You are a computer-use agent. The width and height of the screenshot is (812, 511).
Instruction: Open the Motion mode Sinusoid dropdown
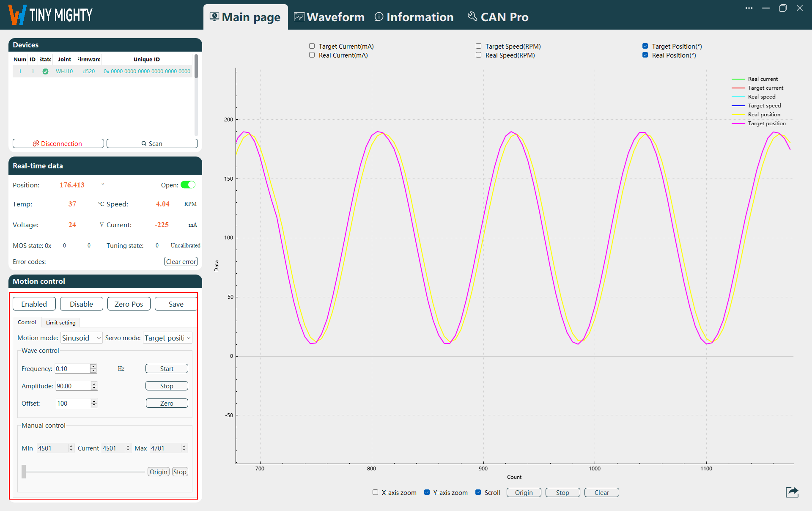81,338
